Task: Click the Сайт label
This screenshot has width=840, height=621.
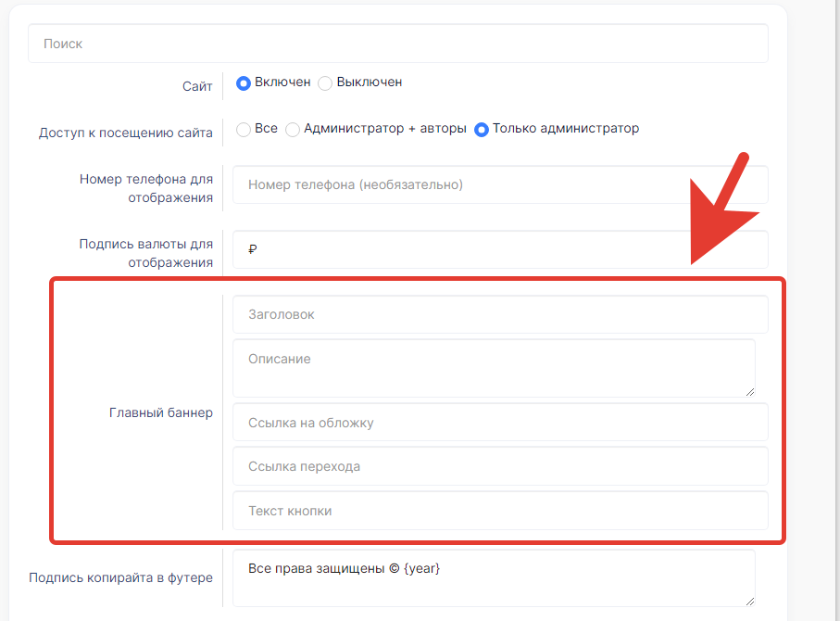Action: (x=197, y=86)
